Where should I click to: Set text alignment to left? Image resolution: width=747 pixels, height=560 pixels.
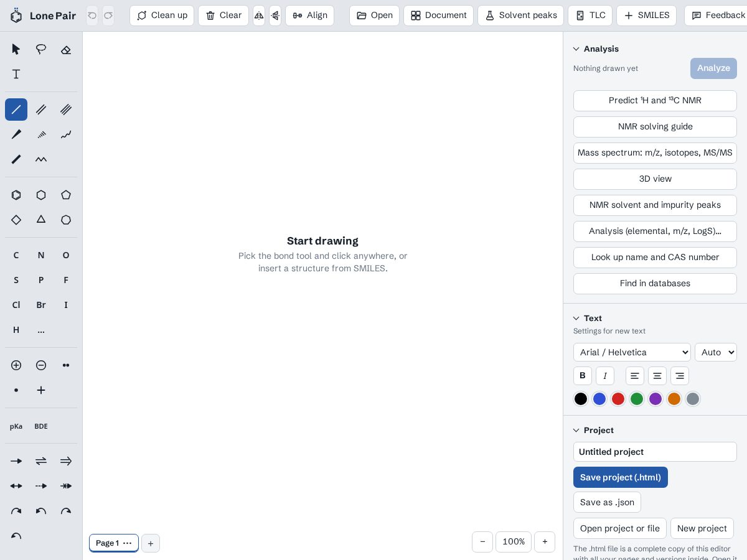635,376
